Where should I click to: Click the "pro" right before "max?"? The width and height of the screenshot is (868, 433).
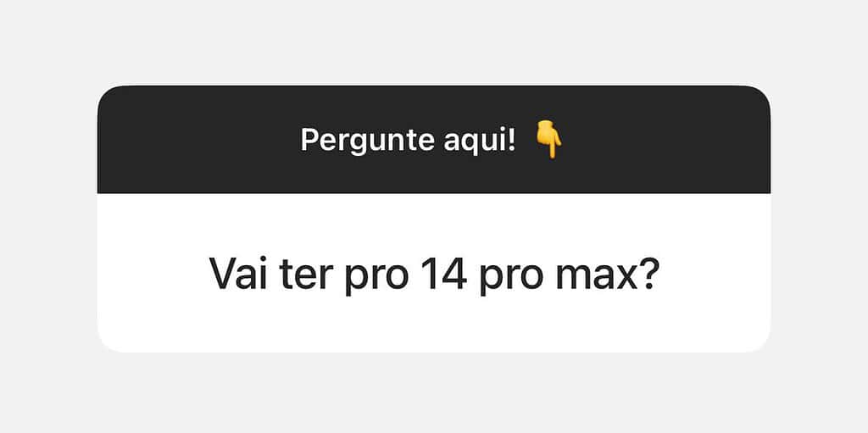coord(511,277)
